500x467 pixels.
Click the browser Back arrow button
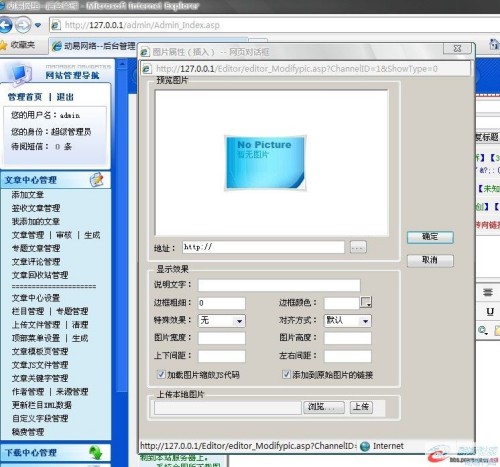[x=5, y=25]
